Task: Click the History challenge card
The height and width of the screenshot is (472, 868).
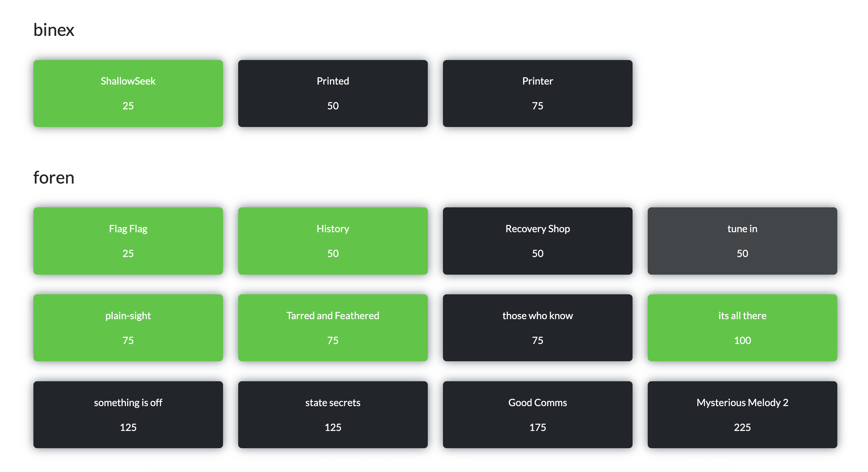Action: 333,240
